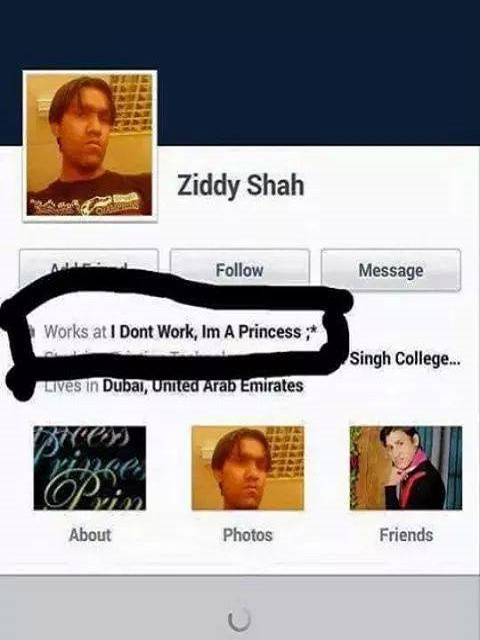Switch to the Friends tab label
The image size is (480, 640).
pyautogui.click(x=406, y=535)
